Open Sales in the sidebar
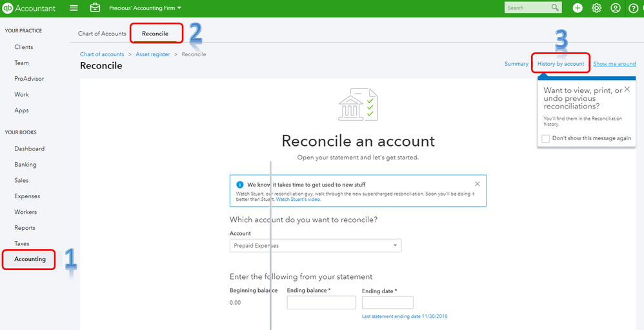 [x=21, y=180]
